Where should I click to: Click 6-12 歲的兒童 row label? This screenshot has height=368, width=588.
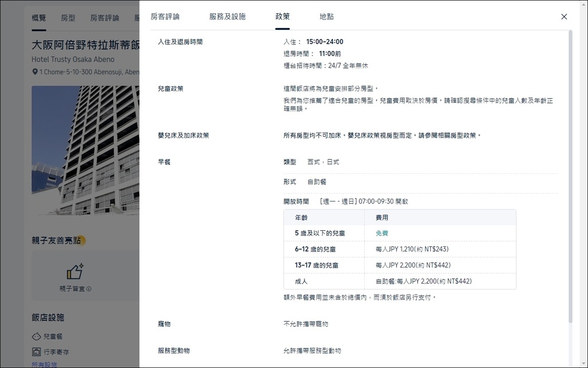pyautogui.click(x=315, y=249)
